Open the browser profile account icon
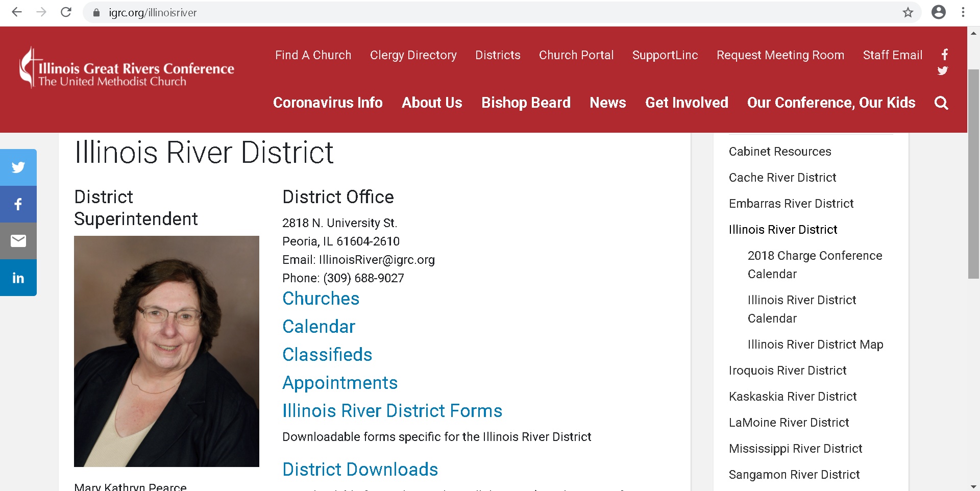Viewport: 980px width, 491px height. (x=939, y=12)
